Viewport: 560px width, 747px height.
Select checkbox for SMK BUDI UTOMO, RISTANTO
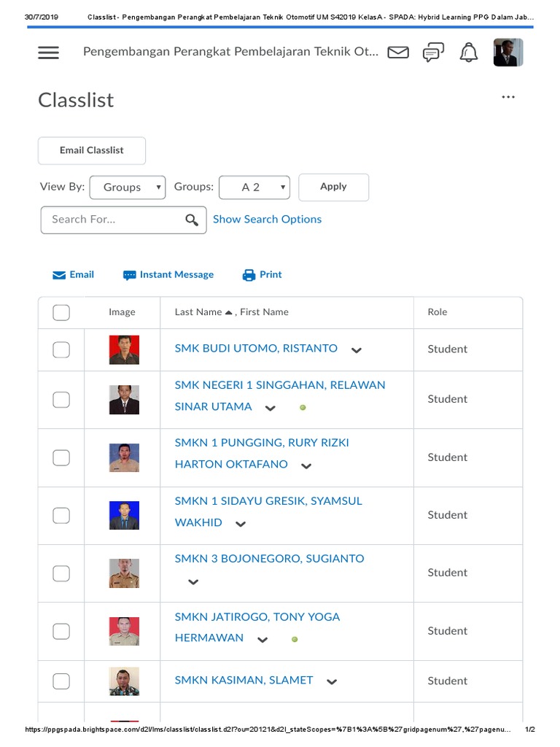[x=61, y=349]
